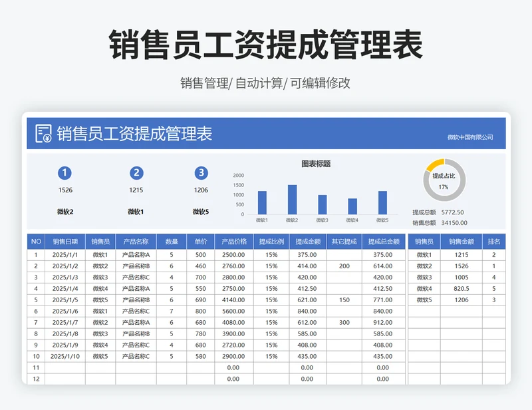Image resolution: width=532 pixels, height=410 pixels.
Task: Select the 微软3 bar in the chart
Action: tap(323, 205)
